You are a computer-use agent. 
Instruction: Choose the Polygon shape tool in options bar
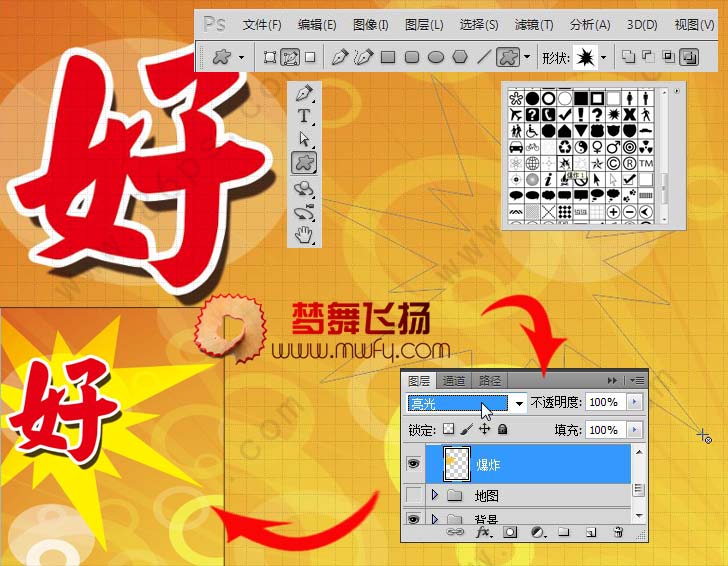tap(460, 57)
